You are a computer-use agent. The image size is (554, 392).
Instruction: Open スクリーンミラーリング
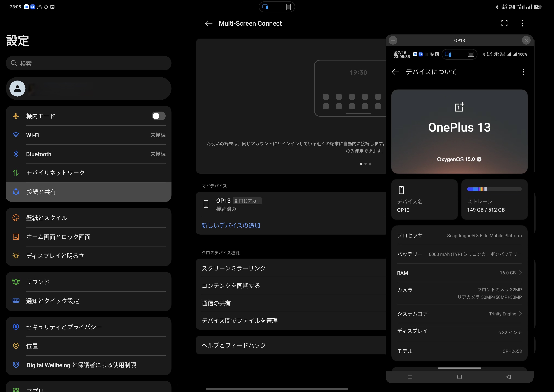291,268
